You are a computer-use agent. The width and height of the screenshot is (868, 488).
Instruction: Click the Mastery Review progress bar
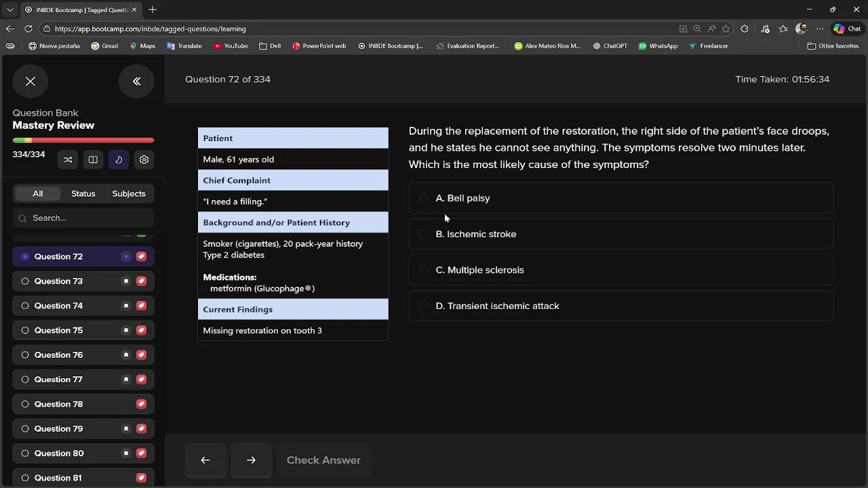point(83,140)
